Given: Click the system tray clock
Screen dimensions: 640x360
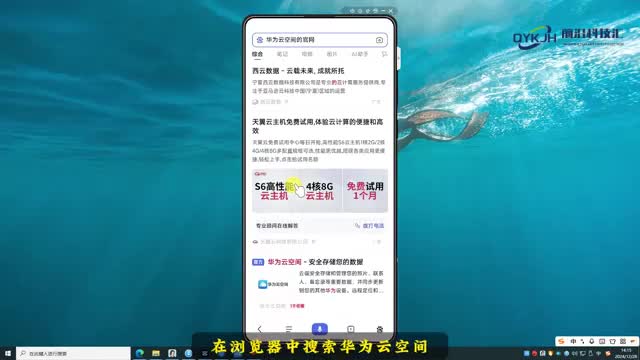Looking at the screenshot, I should coord(626,353).
